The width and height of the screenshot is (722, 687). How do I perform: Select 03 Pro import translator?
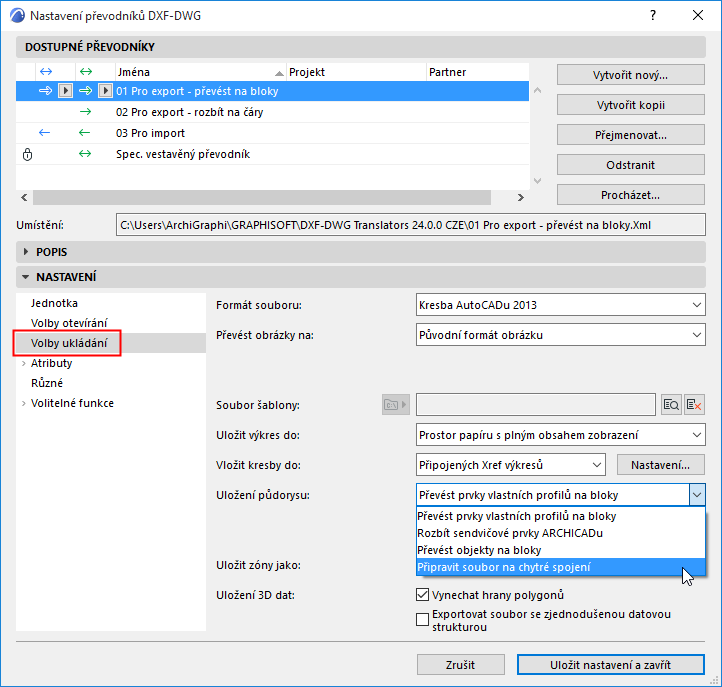point(272,133)
